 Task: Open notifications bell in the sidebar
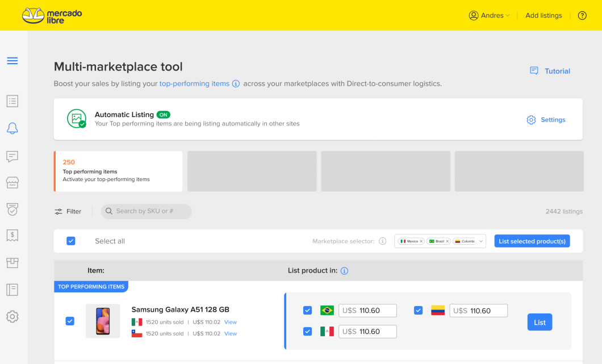coord(12,128)
